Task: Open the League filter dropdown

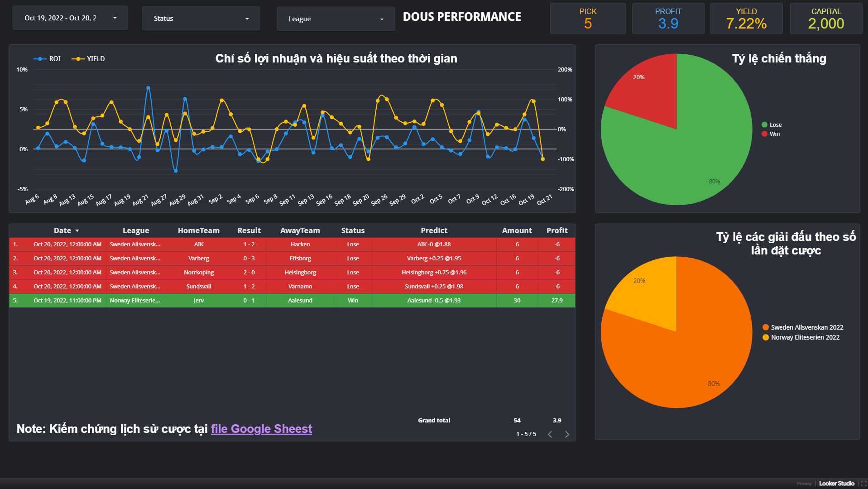Action: 336,19
